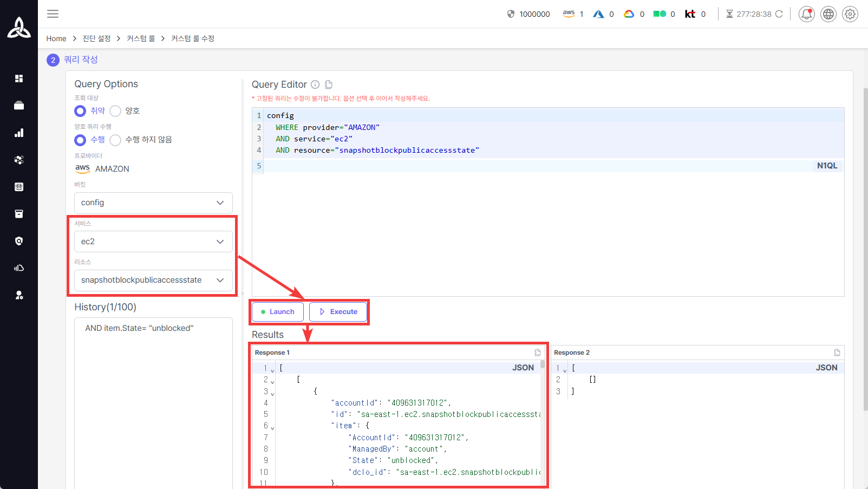Expand the config bucket dropdown

153,203
